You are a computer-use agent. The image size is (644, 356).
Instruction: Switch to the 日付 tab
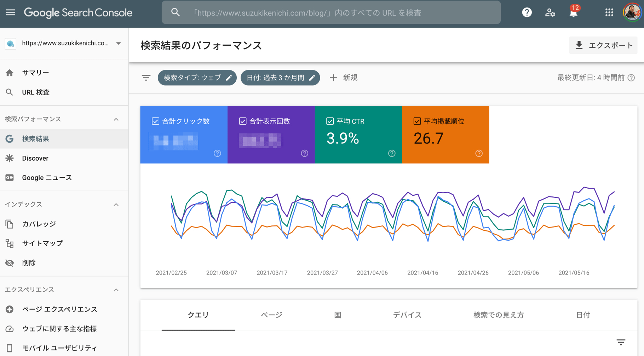(583, 315)
